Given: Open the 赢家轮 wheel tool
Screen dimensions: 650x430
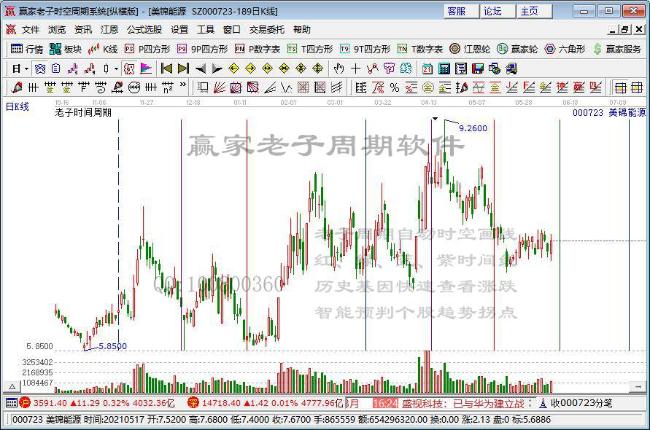Looking at the screenshot, I should tap(517, 49).
